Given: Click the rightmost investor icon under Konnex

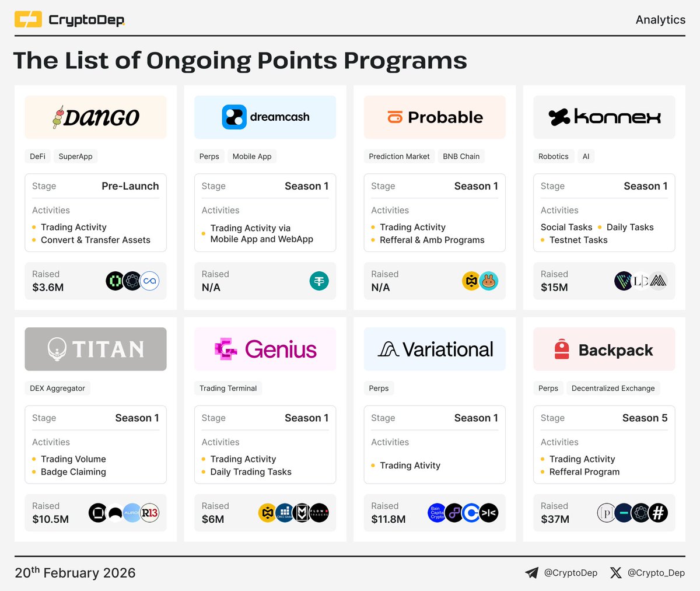Looking at the screenshot, I should click(x=659, y=281).
